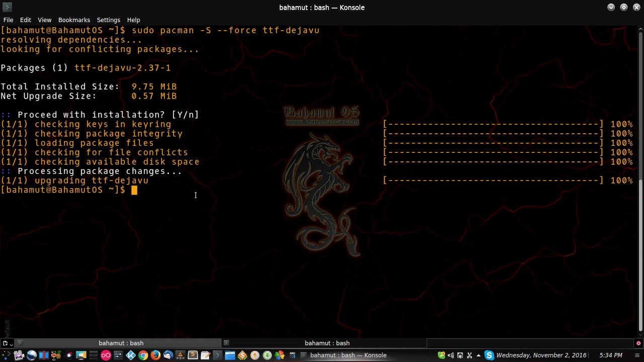Launch Sublime Text from the taskbar
Viewport: 644px width, 362px height.
click(x=193, y=355)
